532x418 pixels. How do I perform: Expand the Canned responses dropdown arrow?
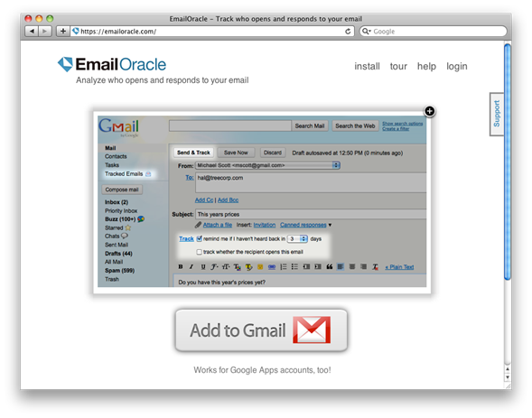[x=330, y=225]
